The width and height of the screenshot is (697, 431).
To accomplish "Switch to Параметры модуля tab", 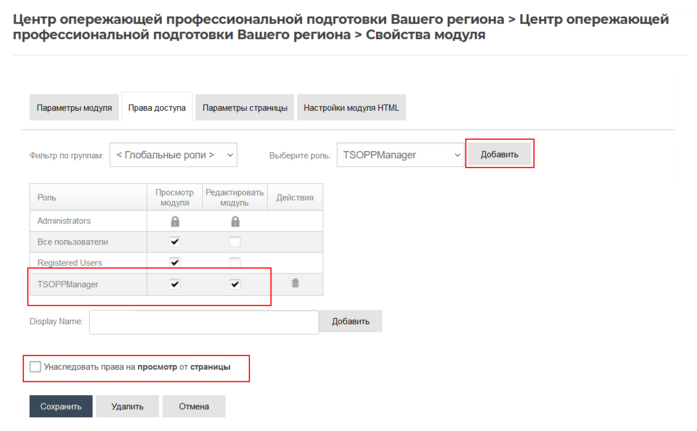I will [74, 108].
